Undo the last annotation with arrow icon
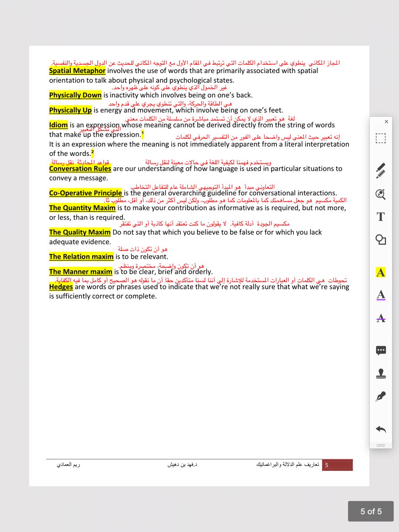The height and width of the screenshot is (532, 399). pyautogui.click(x=381, y=429)
